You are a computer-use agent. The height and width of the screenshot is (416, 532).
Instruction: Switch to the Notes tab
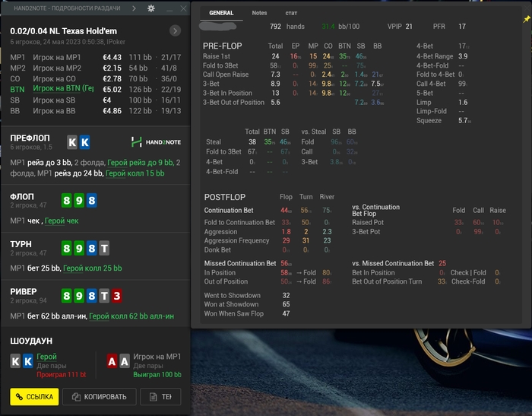coord(259,13)
